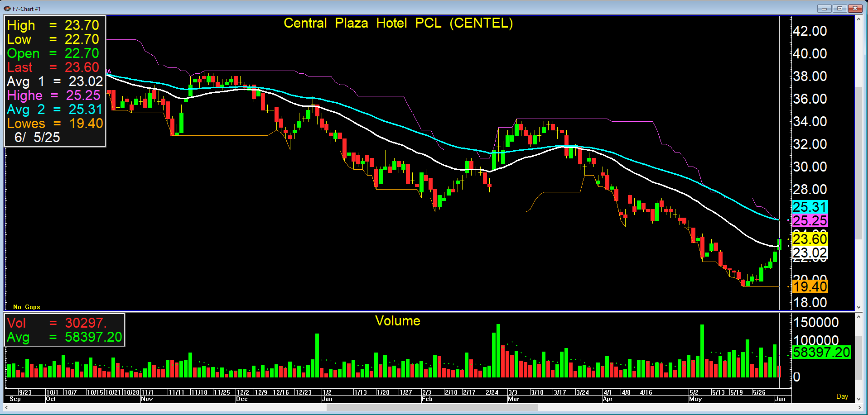Click the Mar month label on time axis
This screenshot has height=415, width=868.
[x=514, y=399]
